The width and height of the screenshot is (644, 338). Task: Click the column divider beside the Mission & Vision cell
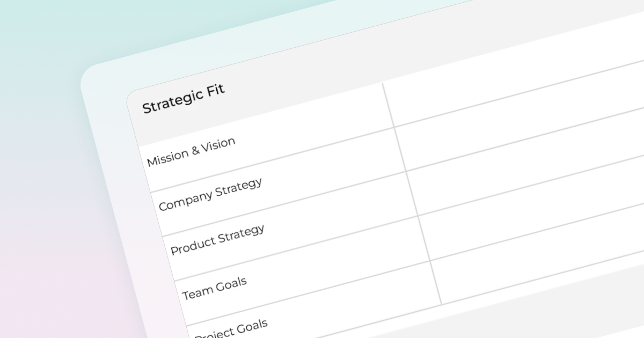pyautogui.click(x=401, y=150)
